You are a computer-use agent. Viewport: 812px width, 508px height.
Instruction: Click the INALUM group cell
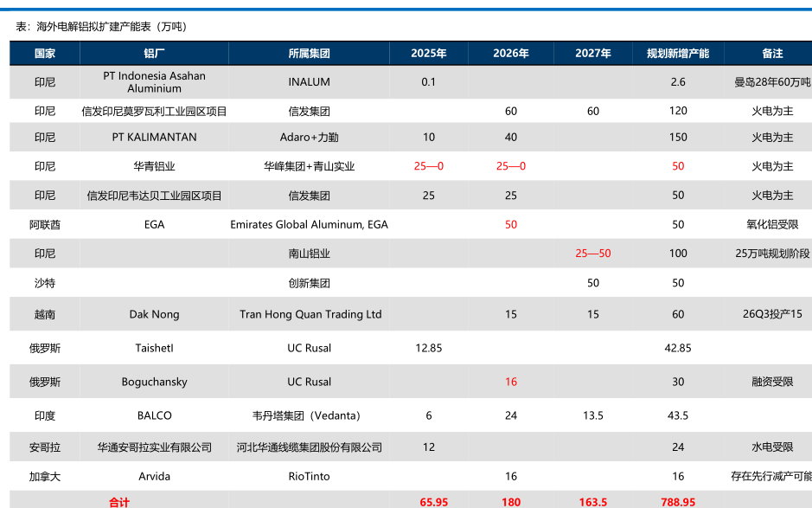[x=309, y=82]
